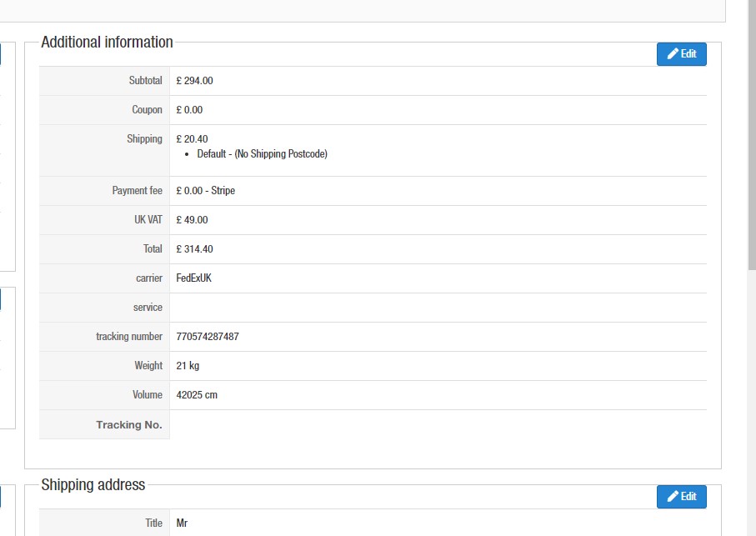Click the pencil icon in Shipping address Edit

pyautogui.click(x=673, y=497)
